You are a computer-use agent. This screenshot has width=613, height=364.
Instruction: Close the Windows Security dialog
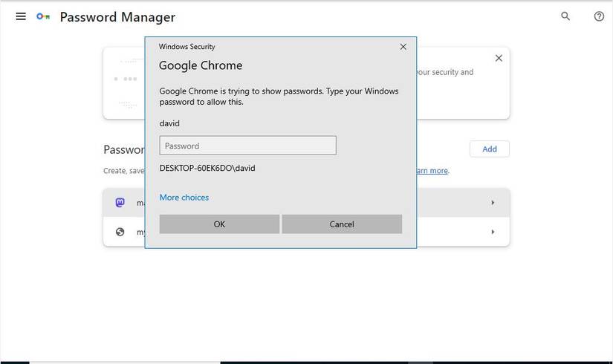[403, 47]
